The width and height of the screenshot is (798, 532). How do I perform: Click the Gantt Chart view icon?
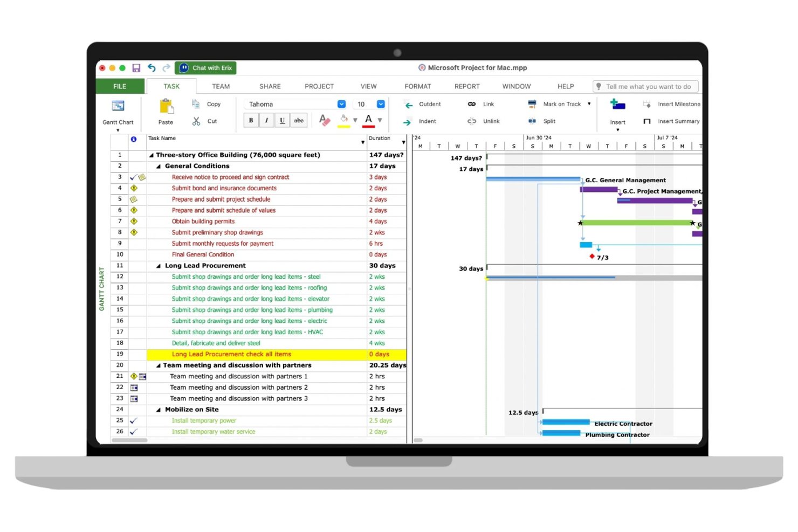click(118, 106)
